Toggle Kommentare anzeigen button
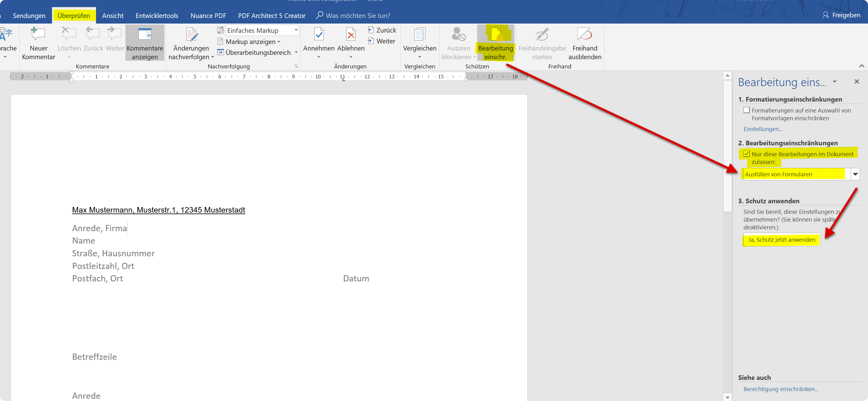The height and width of the screenshot is (401, 868). (x=145, y=43)
